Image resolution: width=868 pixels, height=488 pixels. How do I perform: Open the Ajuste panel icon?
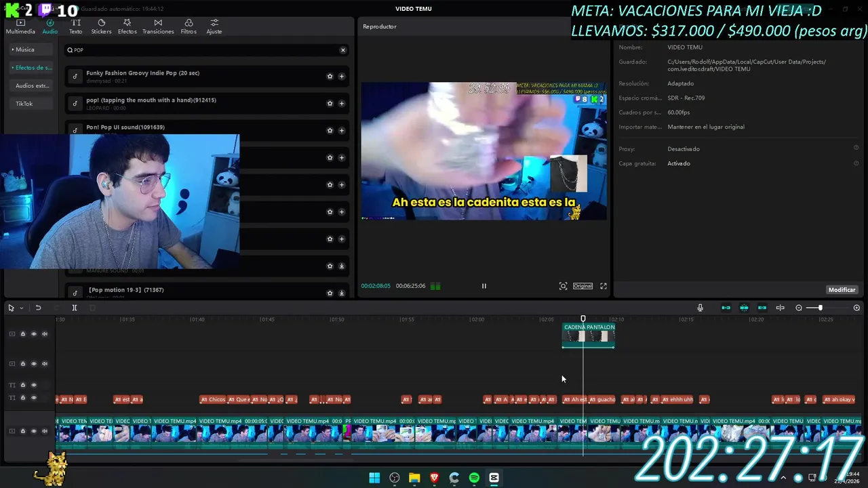214,26
